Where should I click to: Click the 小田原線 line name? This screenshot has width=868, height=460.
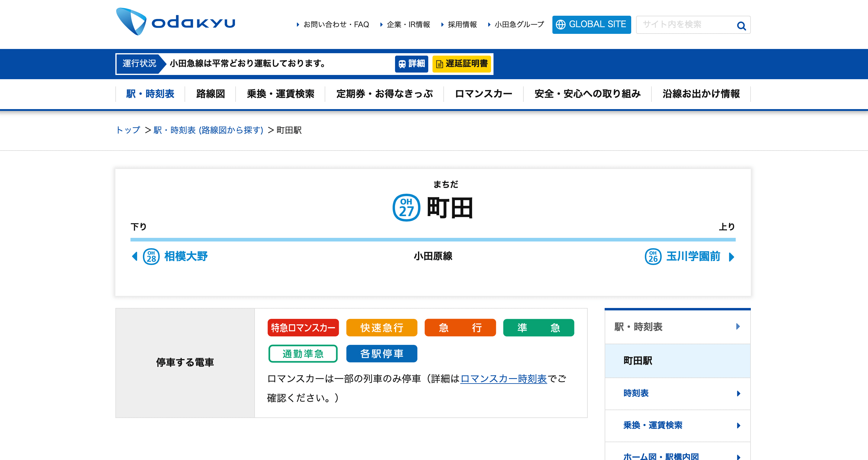pos(433,256)
